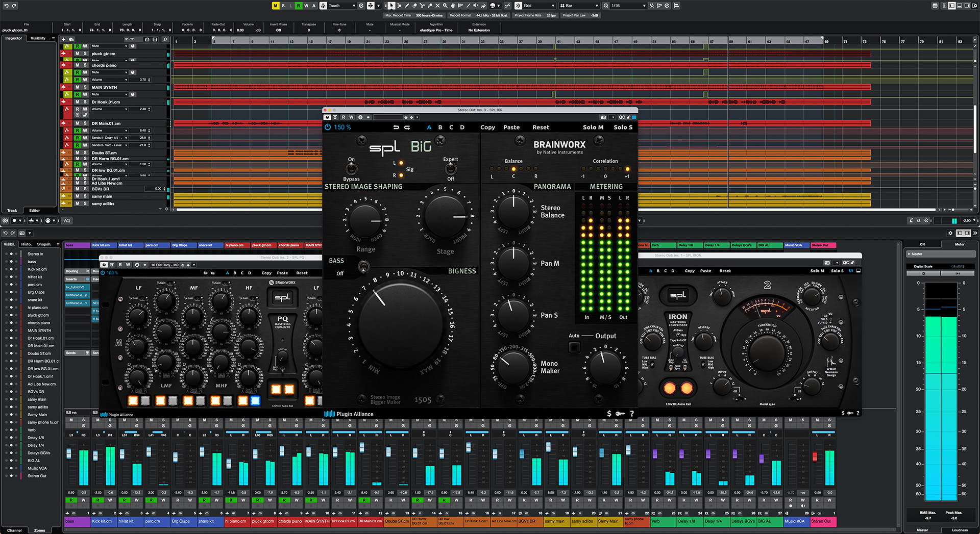Mute the MAIN SYNTH track
This screenshot has height=534, width=980.
click(77, 87)
